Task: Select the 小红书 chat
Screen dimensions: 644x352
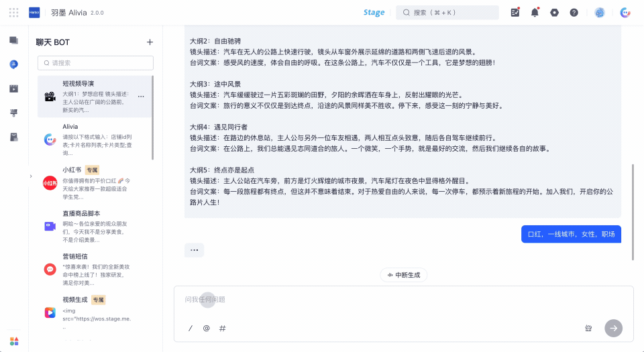Action: pos(95,183)
